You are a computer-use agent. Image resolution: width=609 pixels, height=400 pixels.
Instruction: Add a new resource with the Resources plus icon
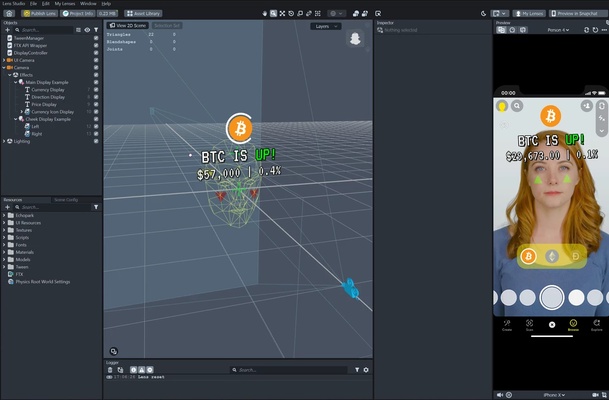point(7,207)
